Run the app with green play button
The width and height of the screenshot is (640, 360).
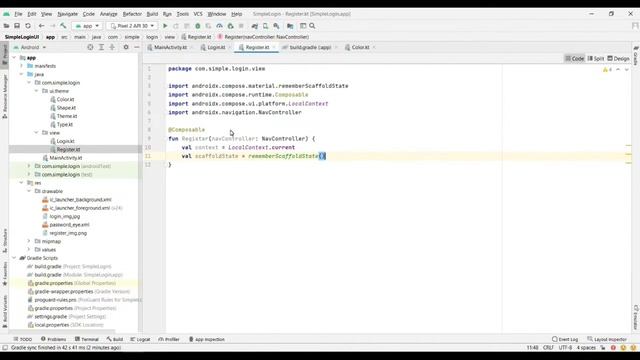click(x=165, y=26)
